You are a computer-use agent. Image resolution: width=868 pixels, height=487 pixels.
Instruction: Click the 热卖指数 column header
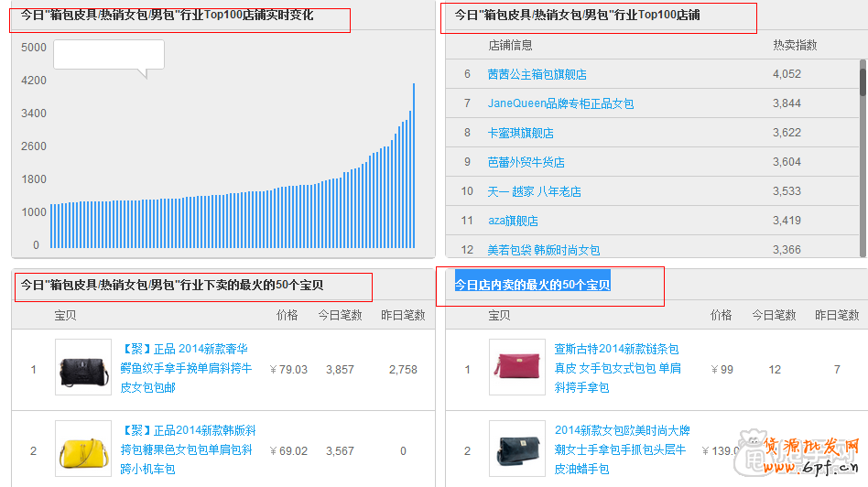pos(795,46)
